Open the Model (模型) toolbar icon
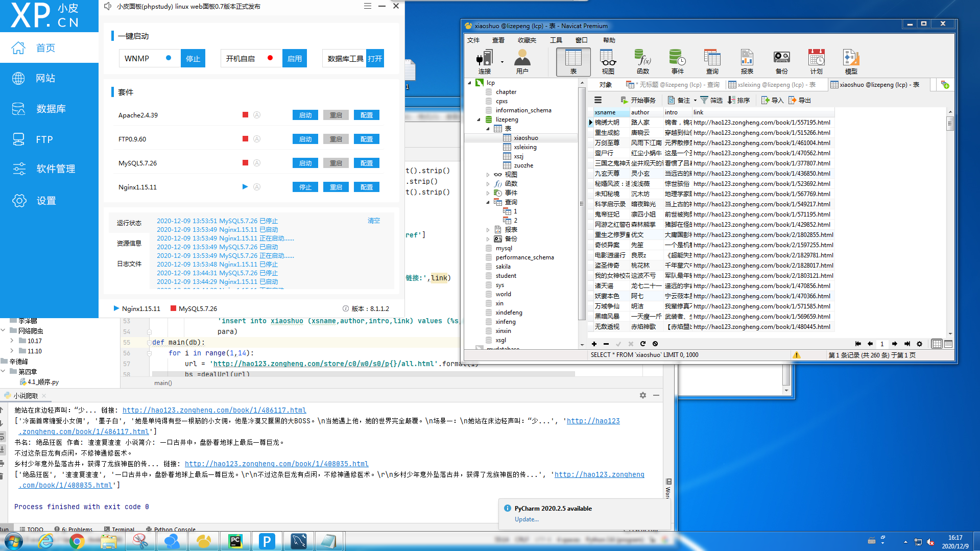This screenshot has height=551, width=980. click(851, 62)
